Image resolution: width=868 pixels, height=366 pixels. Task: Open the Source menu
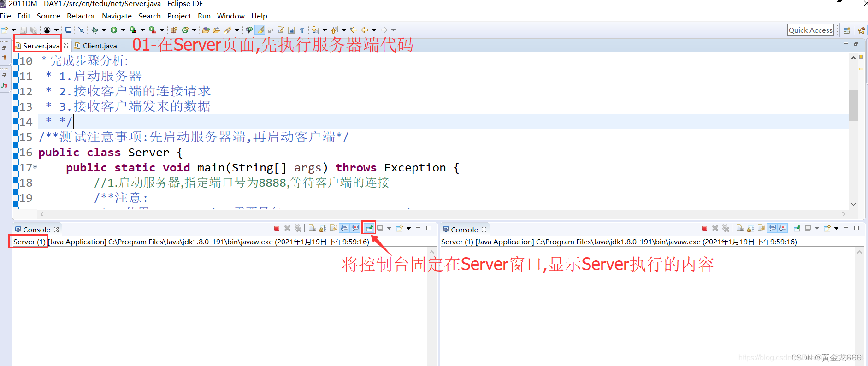(48, 16)
